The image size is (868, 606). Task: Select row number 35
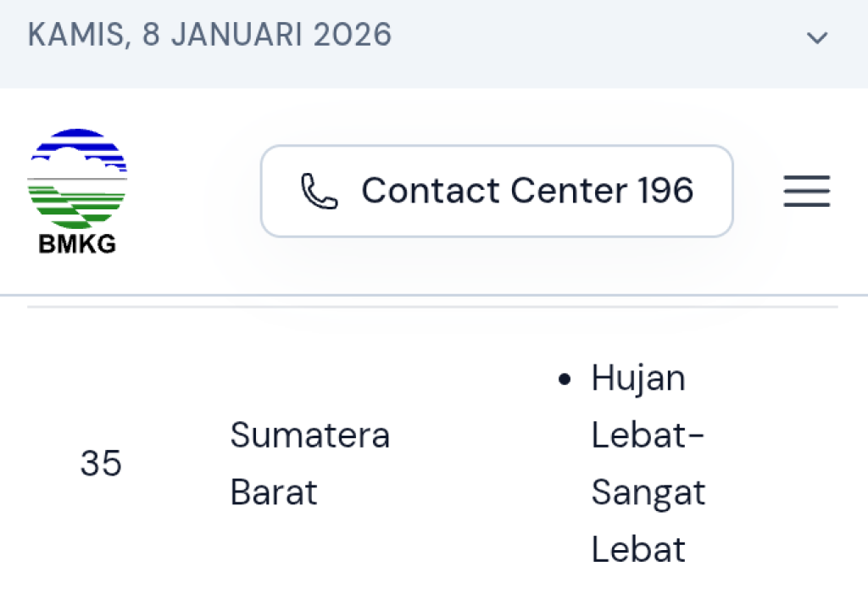(x=101, y=464)
